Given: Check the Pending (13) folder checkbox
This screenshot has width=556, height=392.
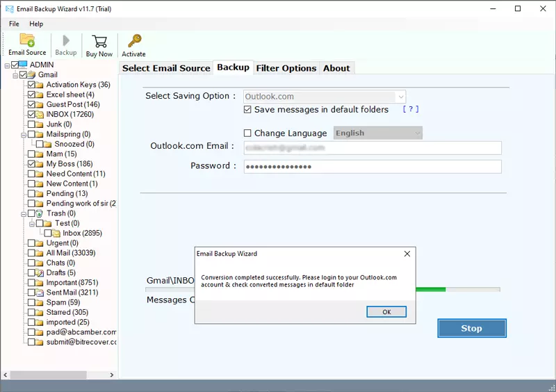Looking at the screenshot, I should (31, 193).
